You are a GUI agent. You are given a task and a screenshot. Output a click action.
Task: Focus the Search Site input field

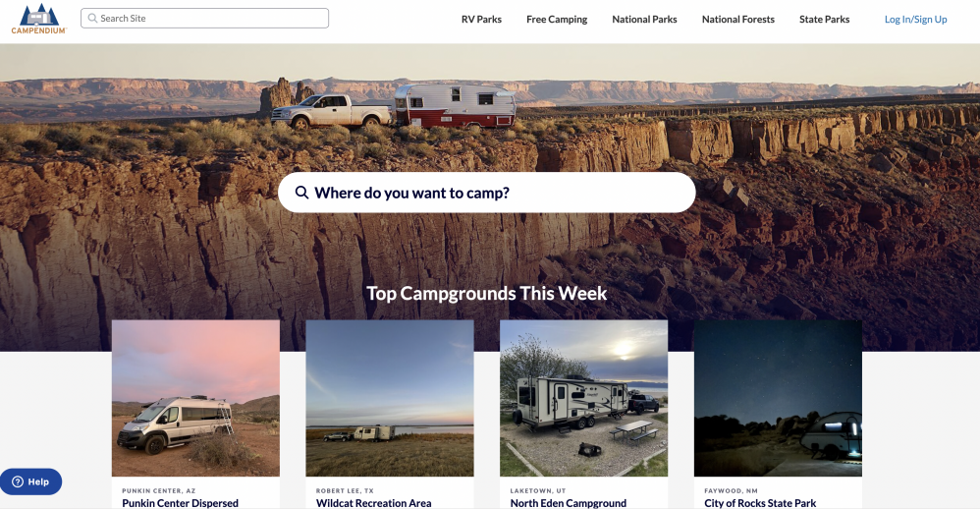204,18
